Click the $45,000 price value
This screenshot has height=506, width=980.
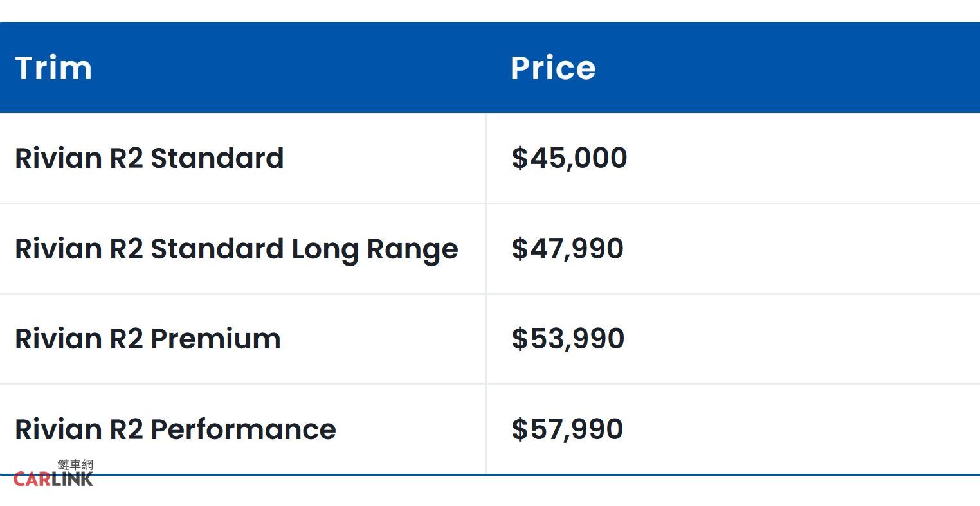[569, 158]
